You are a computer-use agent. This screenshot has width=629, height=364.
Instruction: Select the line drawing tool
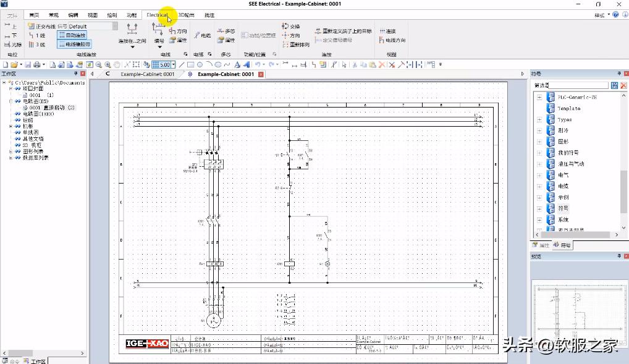[x=182, y=64]
